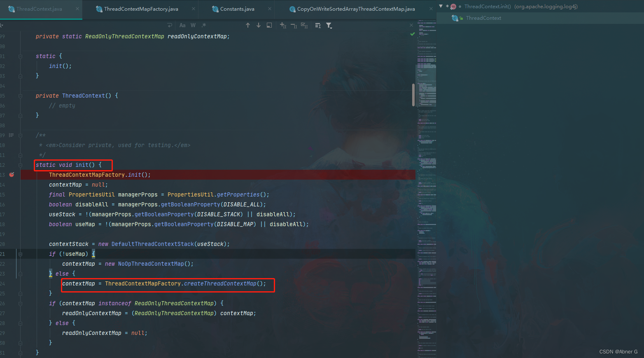This screenshot has width=644, height=358.
Task: Unselect occurrence icon in find bar
Action: point(294,26)
